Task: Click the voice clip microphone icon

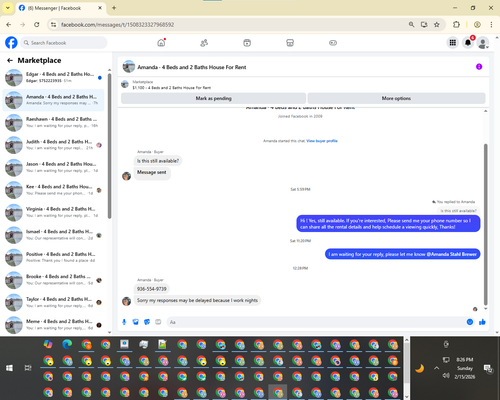Action: pyautogui.click(x=124, y=322)
